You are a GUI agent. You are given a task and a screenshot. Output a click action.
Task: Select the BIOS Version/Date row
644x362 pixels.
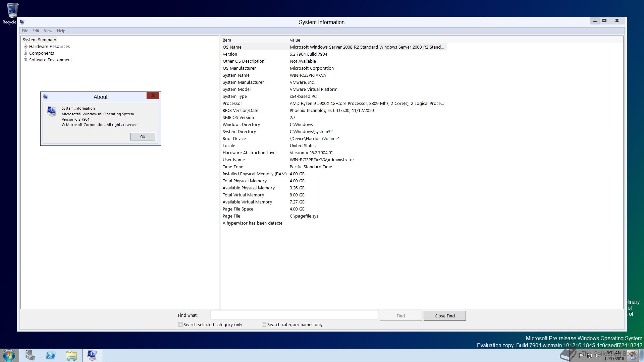coord(334,111)
